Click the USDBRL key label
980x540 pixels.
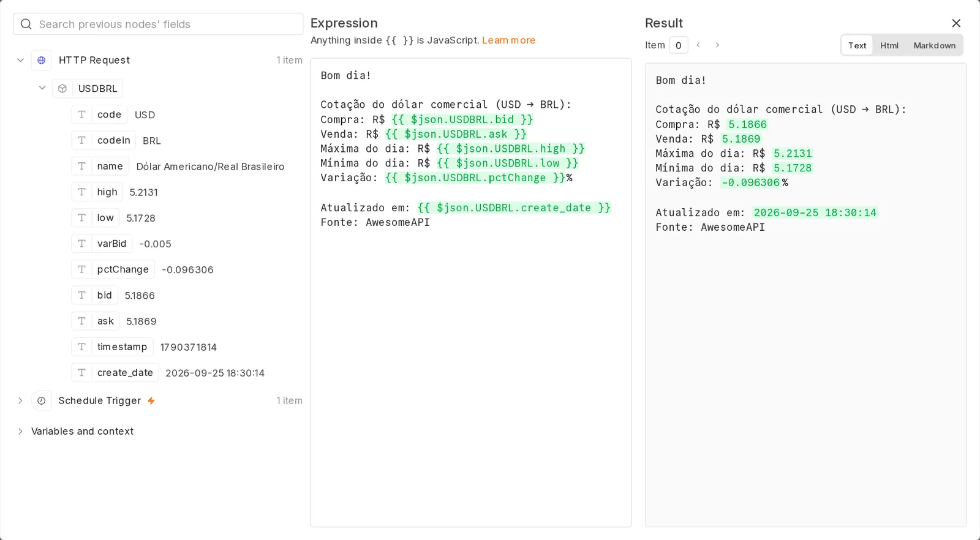pos(97,89)
